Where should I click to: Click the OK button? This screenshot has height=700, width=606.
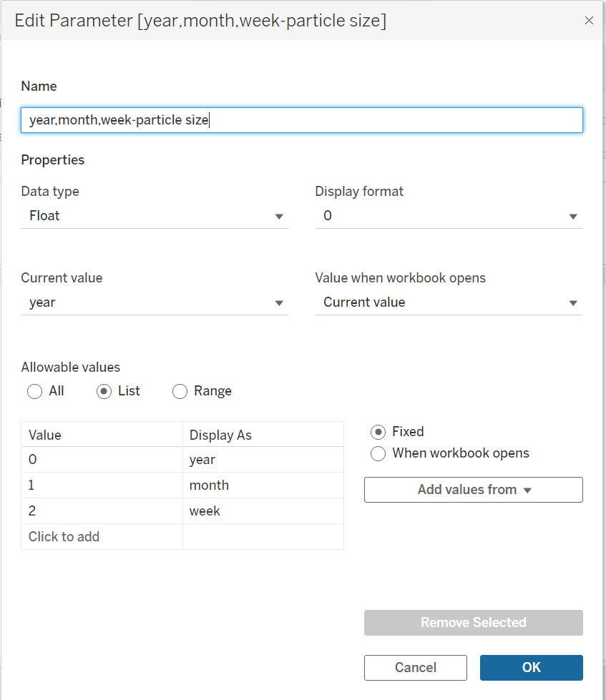click(x=531, y=667)
